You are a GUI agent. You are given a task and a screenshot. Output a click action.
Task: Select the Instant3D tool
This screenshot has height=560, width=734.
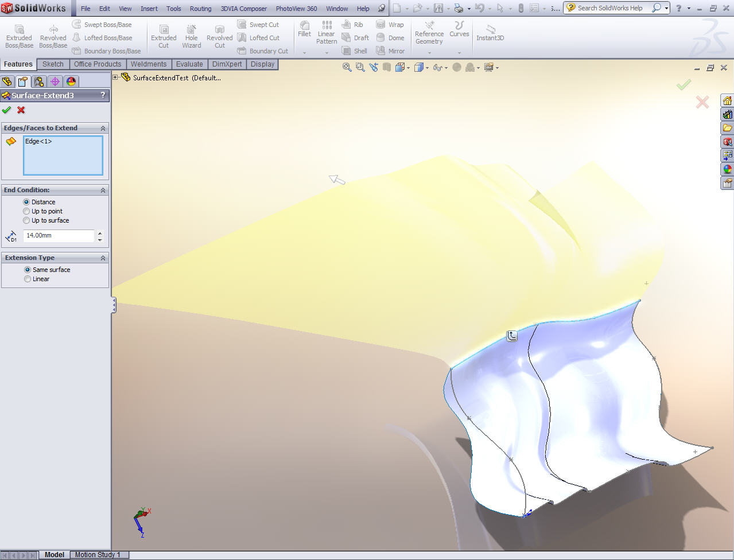(490, 33)
